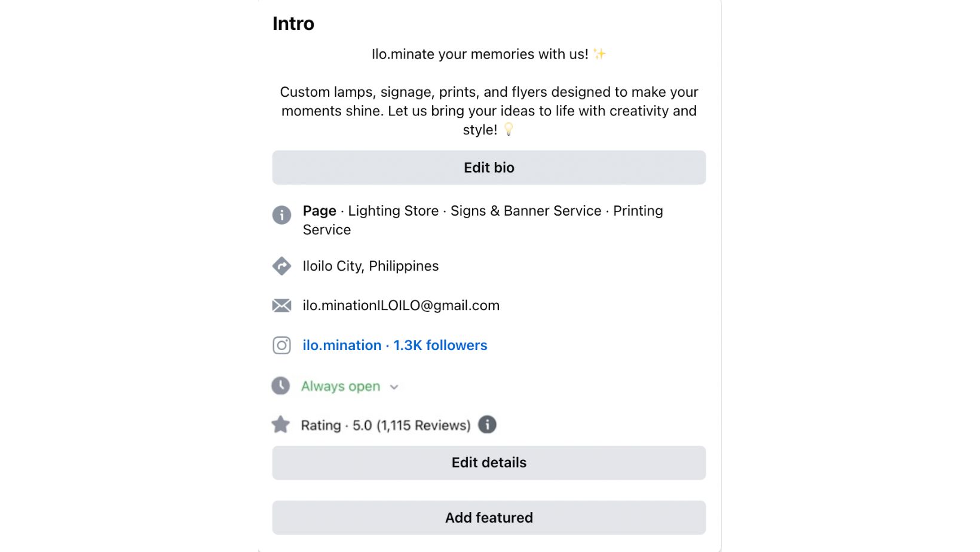Image resolution: width=980 pixels, height=552 pixels.
Task: Click the Edit details button
Action: (489, 462)
